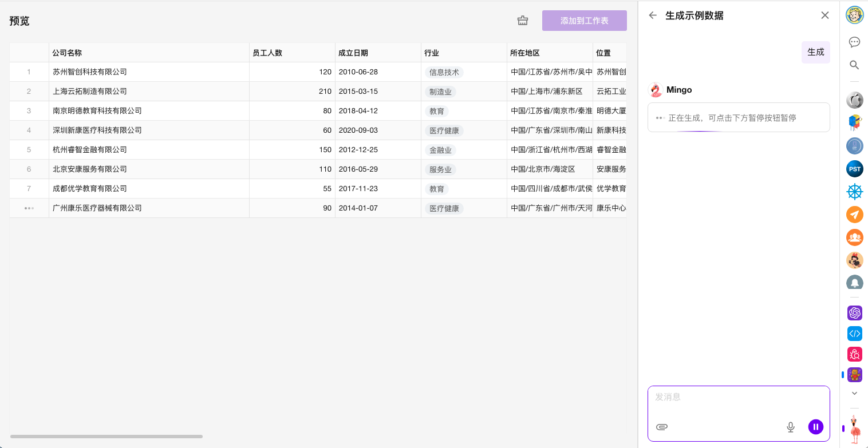This screenshot has height=448, width=868.
Task: Click the paperclip attachment icon
Action: pos(662,427)
